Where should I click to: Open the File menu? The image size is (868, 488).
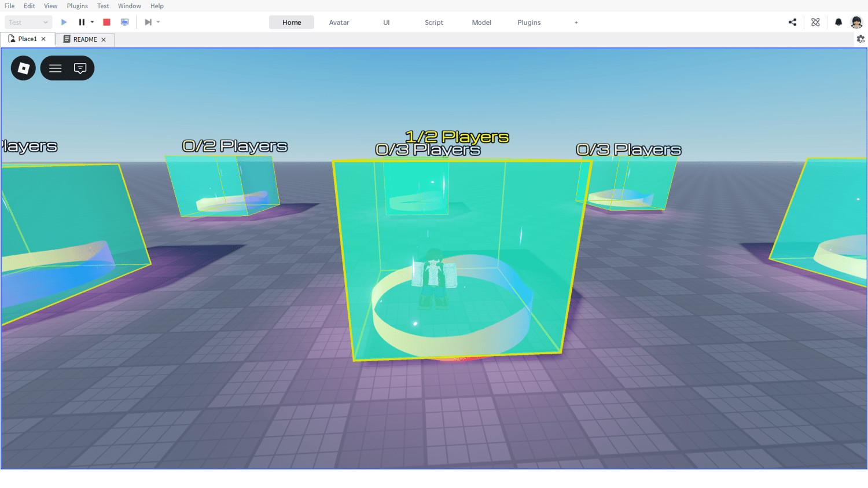point(9,6)
